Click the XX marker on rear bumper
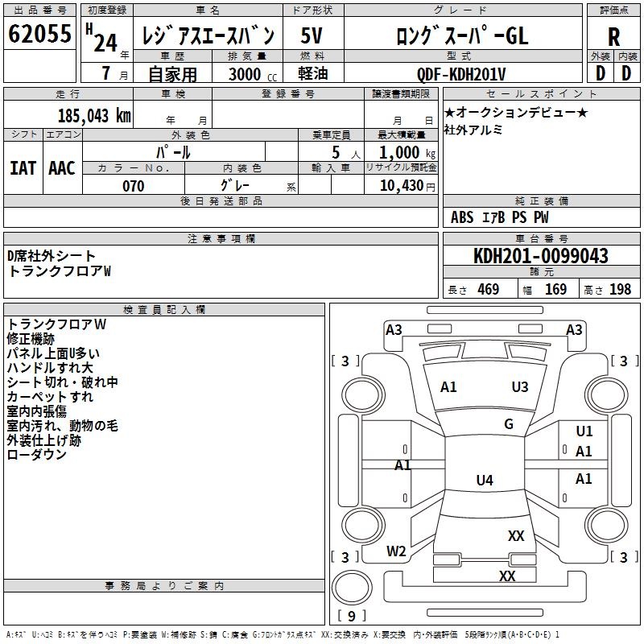The image size is (644, 644). click(507, 576)
